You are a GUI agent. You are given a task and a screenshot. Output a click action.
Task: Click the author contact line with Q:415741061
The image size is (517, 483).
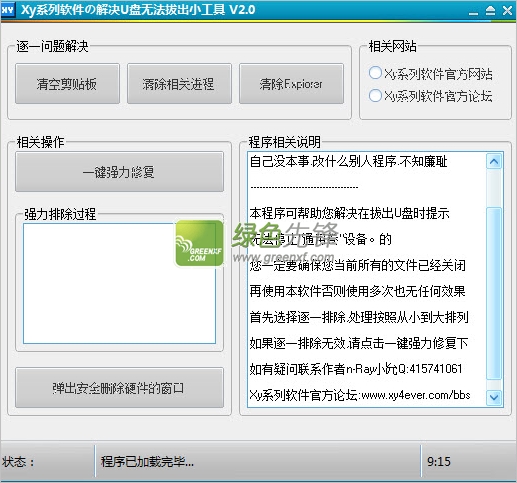tap(356, 369)
